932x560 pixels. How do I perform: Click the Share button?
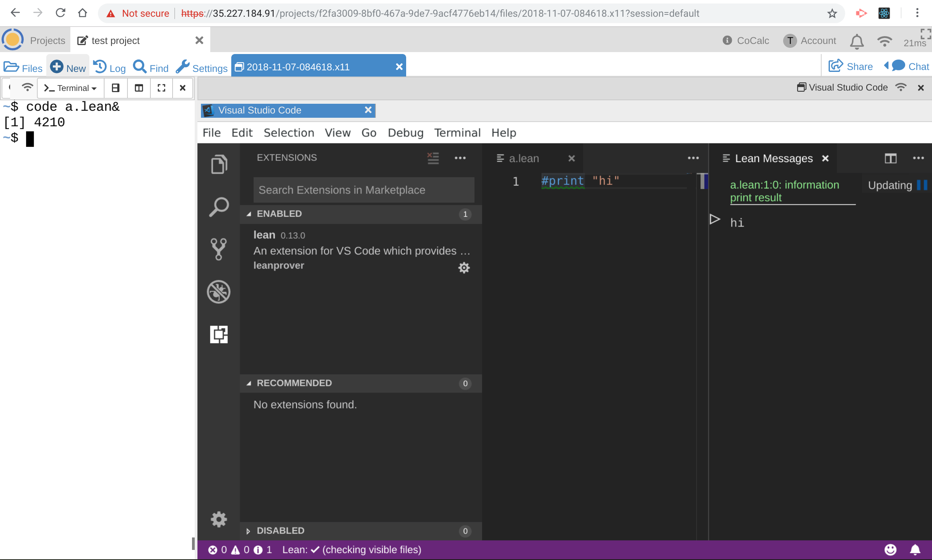(850, 67)
